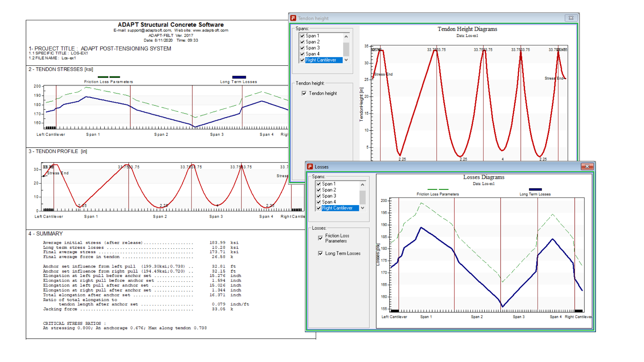This screenshot has height=362, width=644.
Task: Click up arrow of Losses spans list
Action: [363, 185]
